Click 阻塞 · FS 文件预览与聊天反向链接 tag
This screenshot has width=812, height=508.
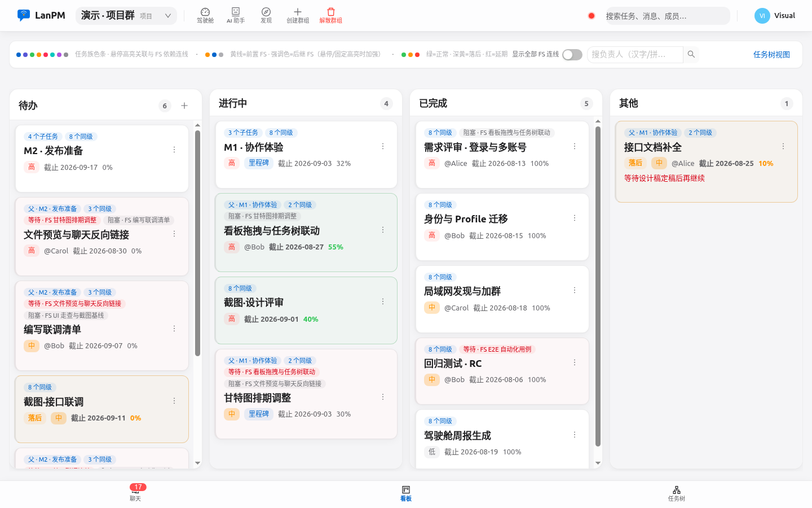pos(275,384)
